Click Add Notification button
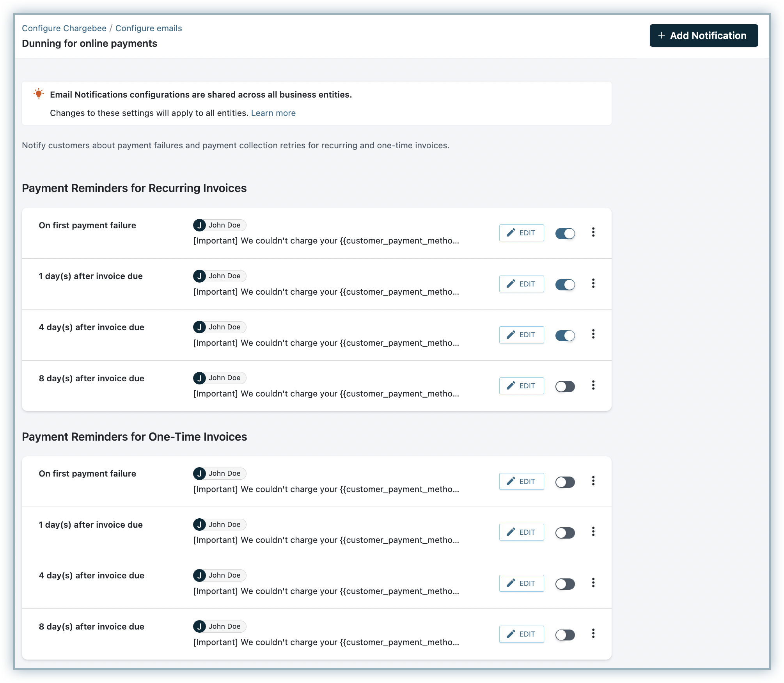This screenshot has width=784, height=683. pos(703,36)
